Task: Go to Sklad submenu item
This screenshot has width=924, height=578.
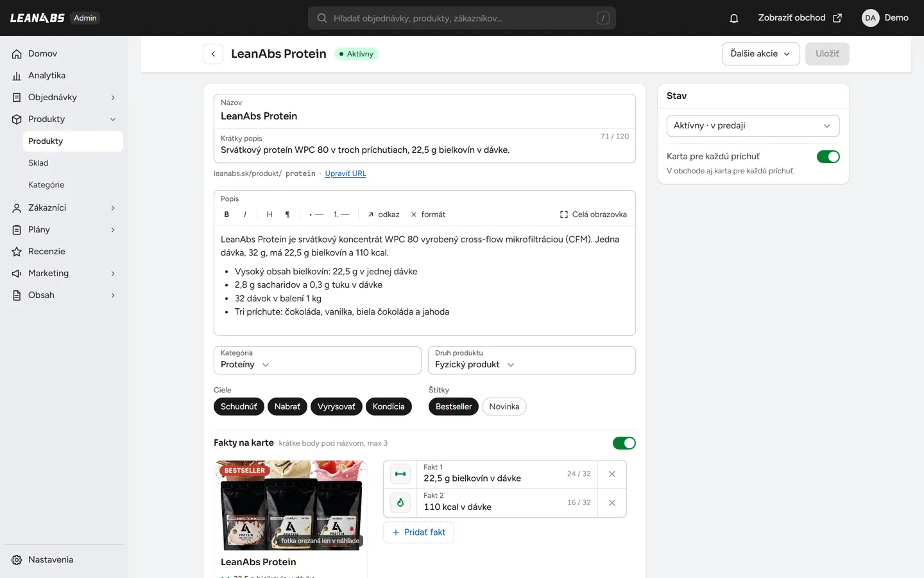Action: coord(73,163)
